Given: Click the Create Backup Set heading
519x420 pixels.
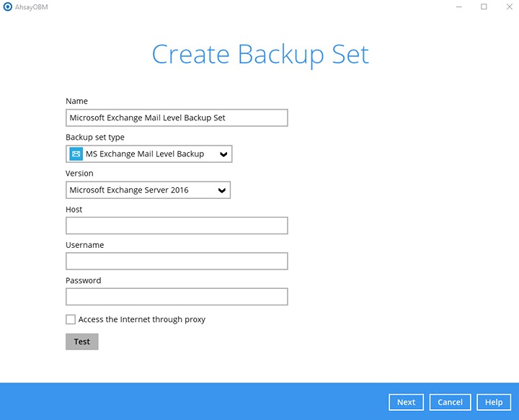Looking at the screenshot, I should (260, 55).
